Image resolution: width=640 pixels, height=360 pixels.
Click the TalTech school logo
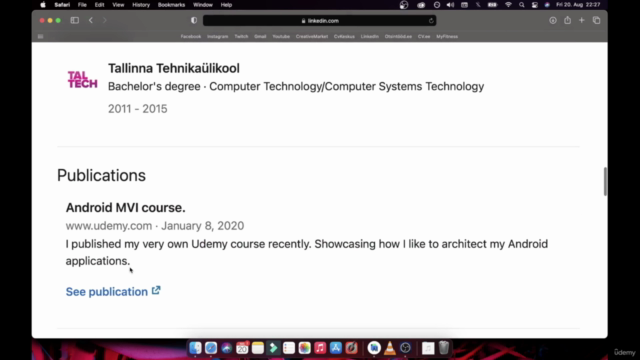pyautogui.click(x=82, y=80)
